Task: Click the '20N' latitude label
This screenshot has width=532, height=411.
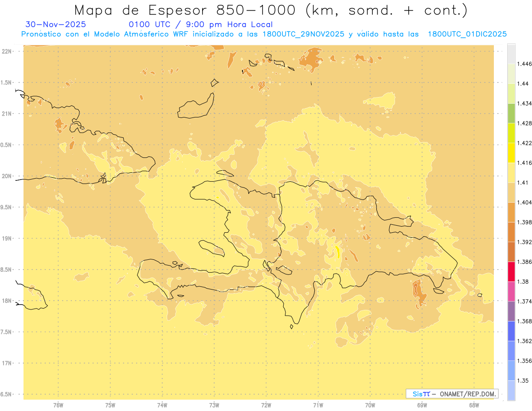Action: tap(7, 176)
